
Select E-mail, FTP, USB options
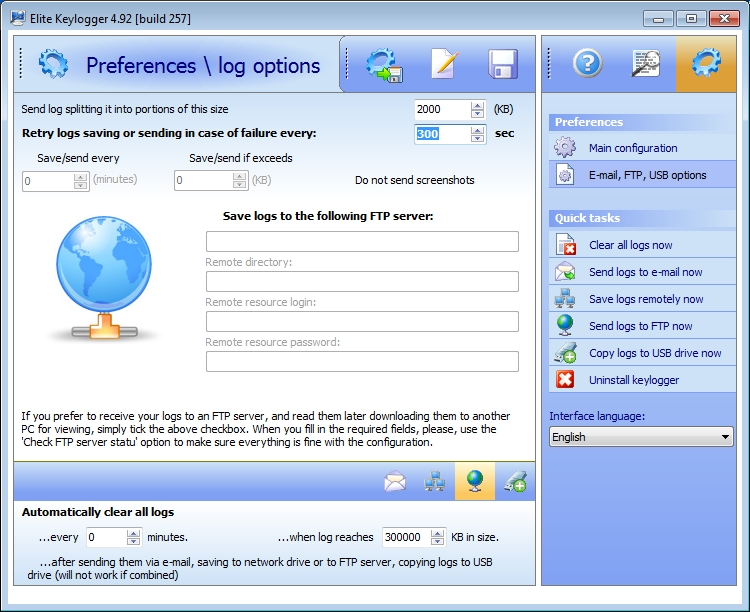(647, 175)
